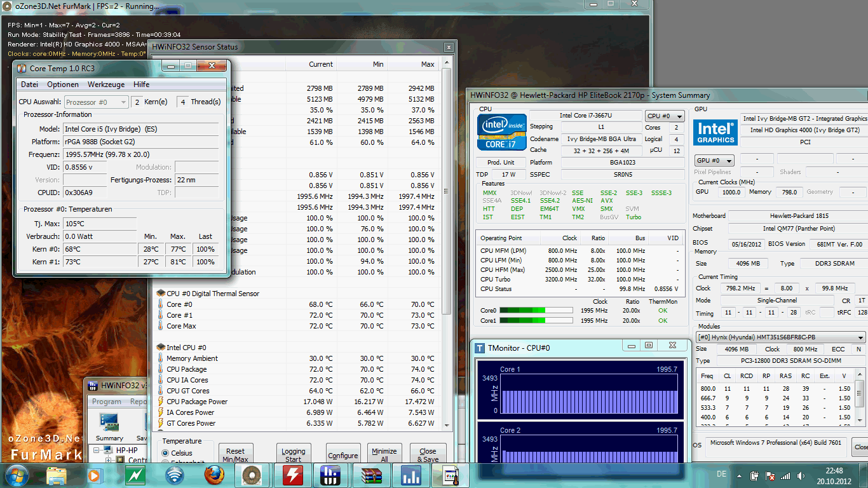This screenshot has height=488, width=868.
Task: Launch Windows Media Player from the taskbar
Action: click(94, 475)
